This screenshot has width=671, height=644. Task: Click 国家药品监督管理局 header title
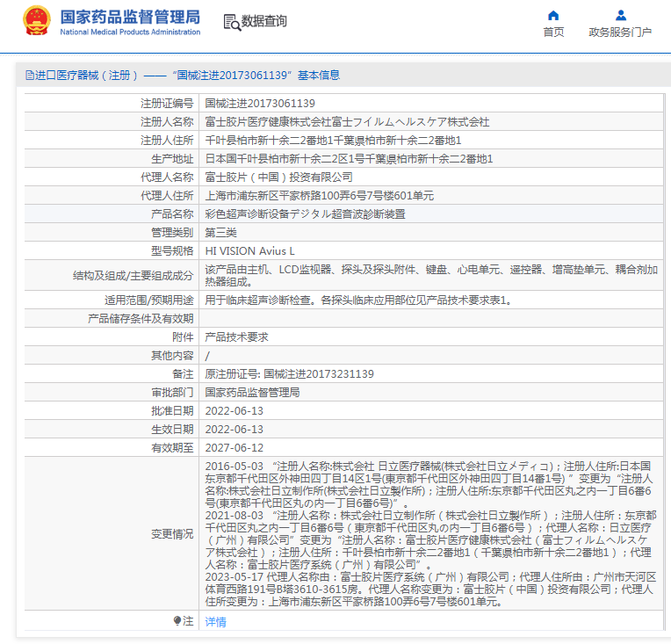130,17
